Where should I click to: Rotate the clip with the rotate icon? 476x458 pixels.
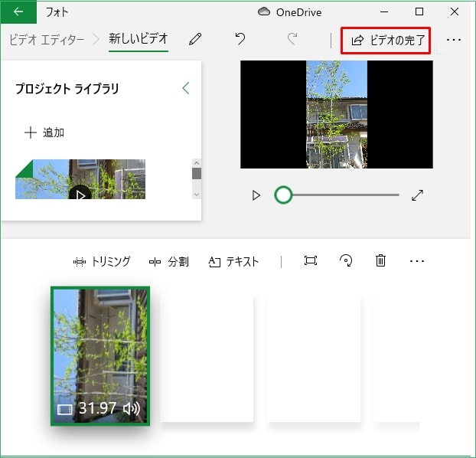pyautogui.click(x=346, y=260)
